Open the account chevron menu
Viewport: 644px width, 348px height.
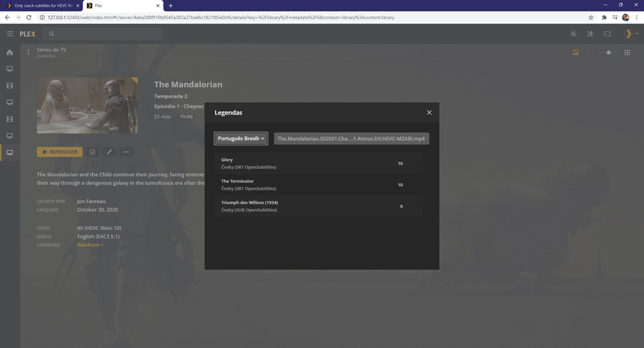[x=631, y=34]
